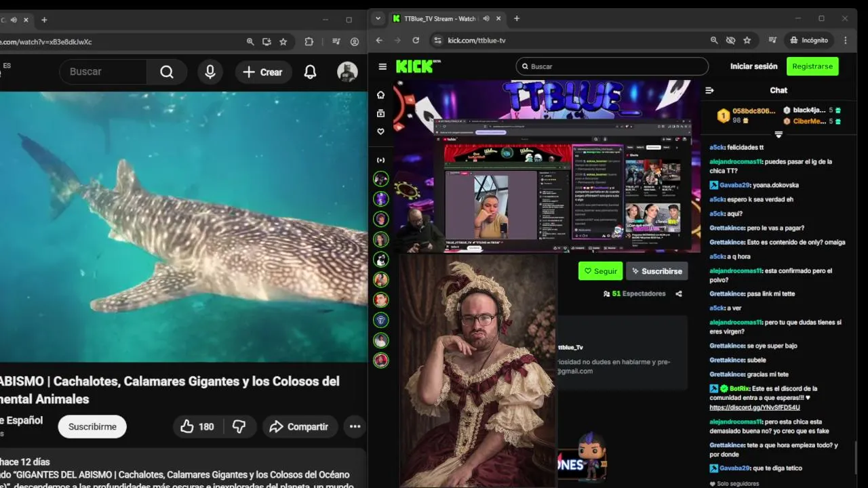Bookmark the Kick page with the star

click(747, 40)
